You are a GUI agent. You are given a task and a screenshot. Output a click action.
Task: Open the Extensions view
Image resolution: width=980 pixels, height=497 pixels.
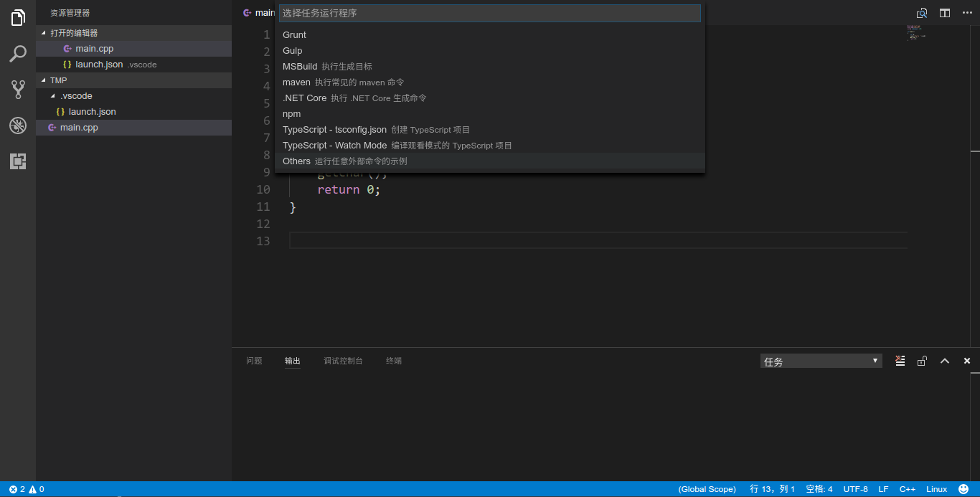18,161
